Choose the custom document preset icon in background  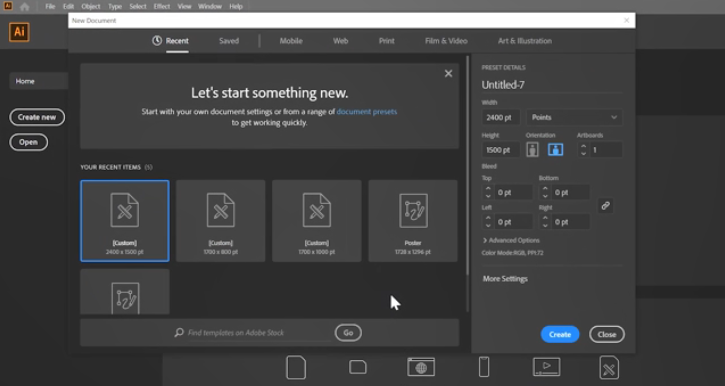click(x=609, y=368)
